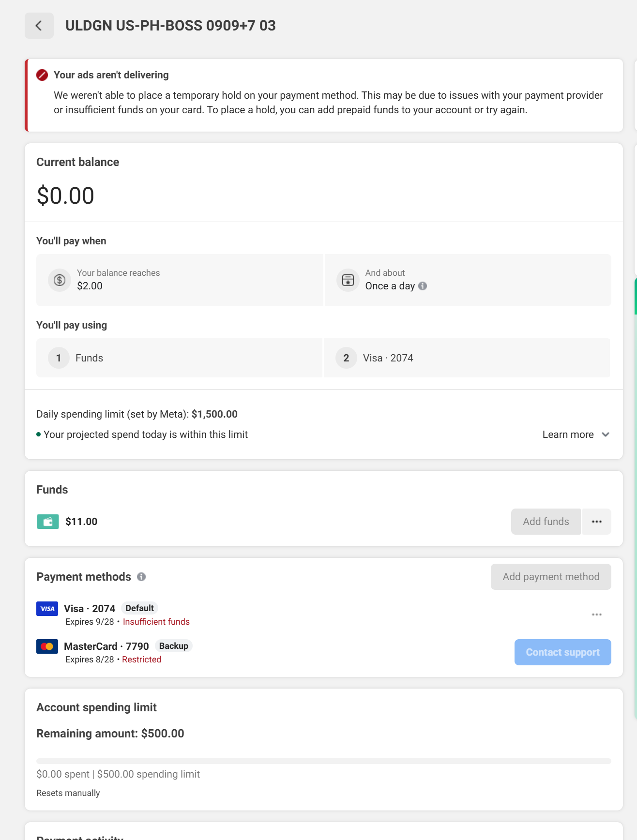This screenshot has height=840, width=637.
Task: Click the Add funds button
Action: (x=546, y=522)
